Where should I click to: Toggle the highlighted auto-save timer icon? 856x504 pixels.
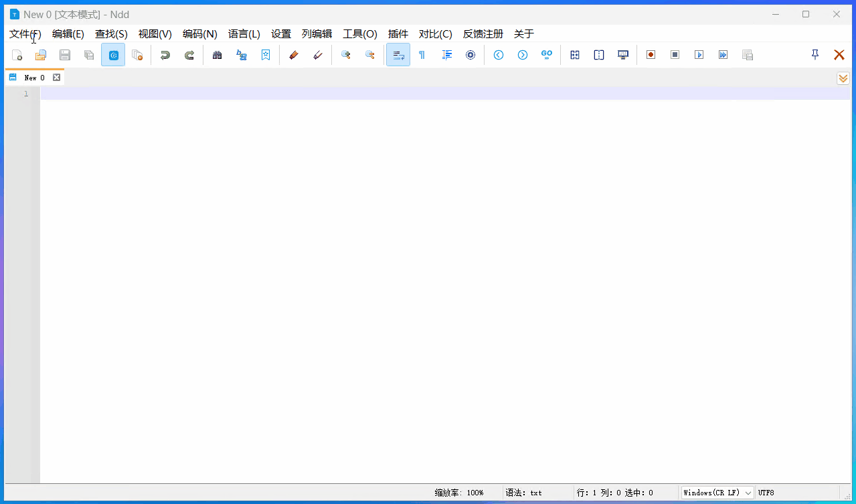click(113, 55)
